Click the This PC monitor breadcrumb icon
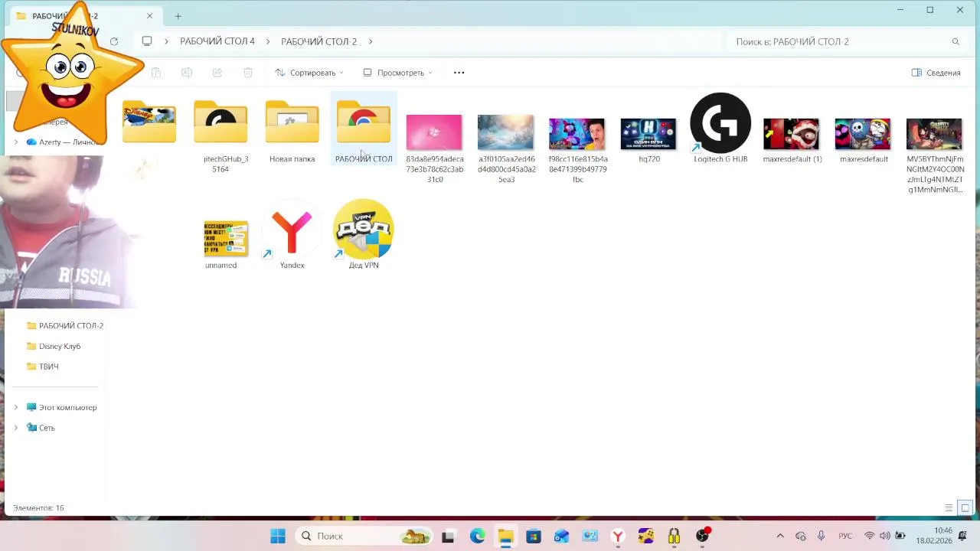This screenshot has height=551, width=980. pyautogui.click(x=147, y=41)
